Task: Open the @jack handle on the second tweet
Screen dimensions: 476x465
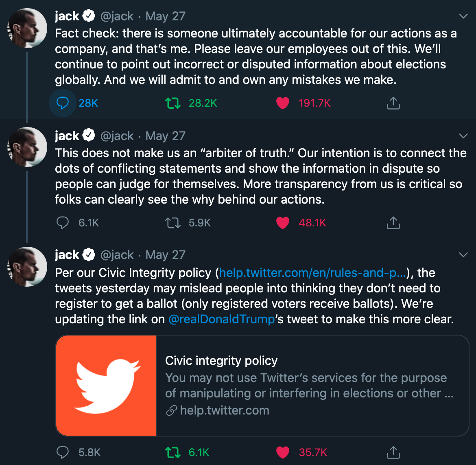Action: tap(117, 136)
